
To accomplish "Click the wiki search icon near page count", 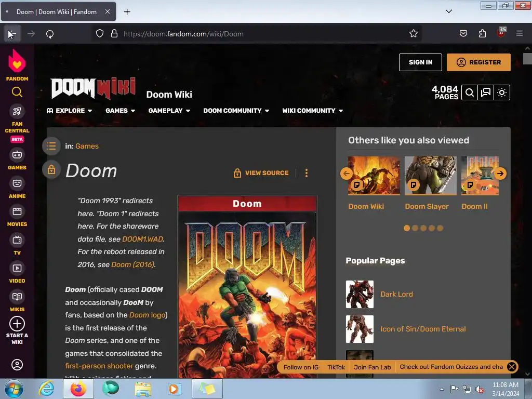I will tap(470, 92).
